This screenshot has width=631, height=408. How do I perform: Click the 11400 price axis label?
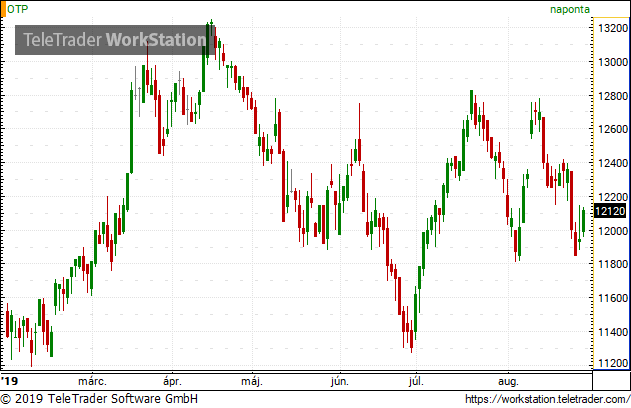(613, 332)
